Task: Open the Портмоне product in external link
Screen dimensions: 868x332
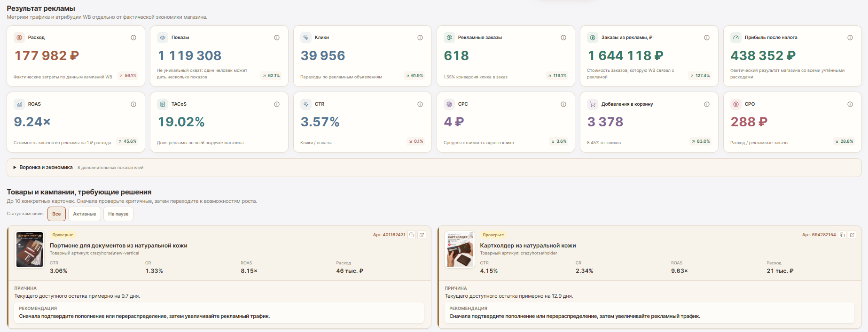Action: tap(422, 235)
